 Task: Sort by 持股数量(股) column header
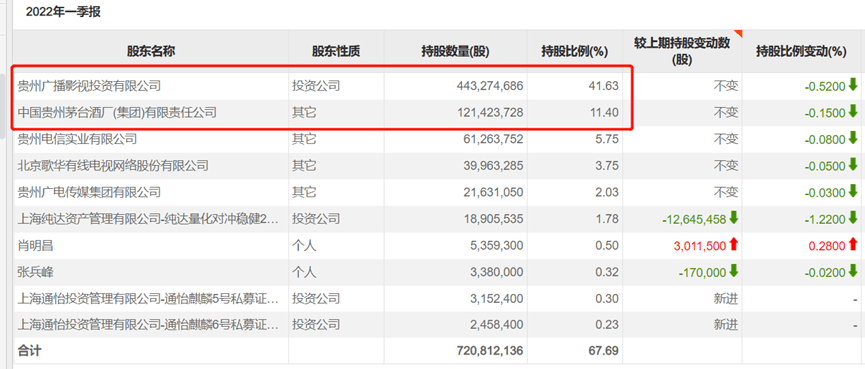click(x=455, y=52)
